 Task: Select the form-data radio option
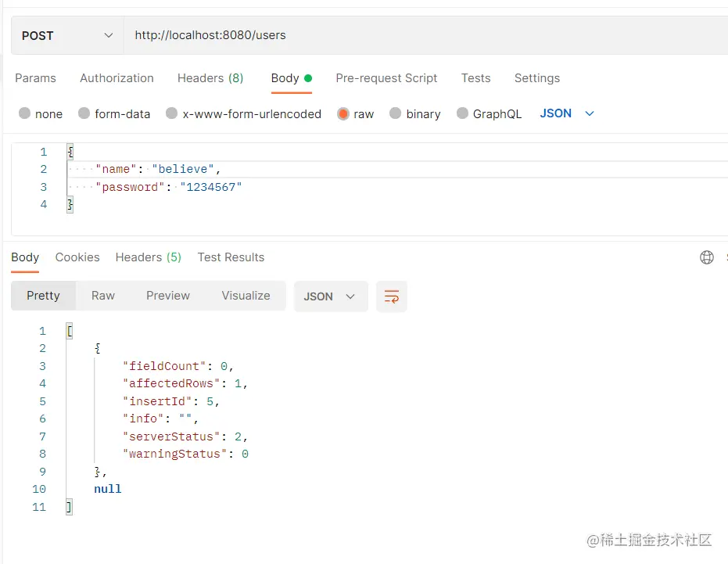tap(84, 114)
